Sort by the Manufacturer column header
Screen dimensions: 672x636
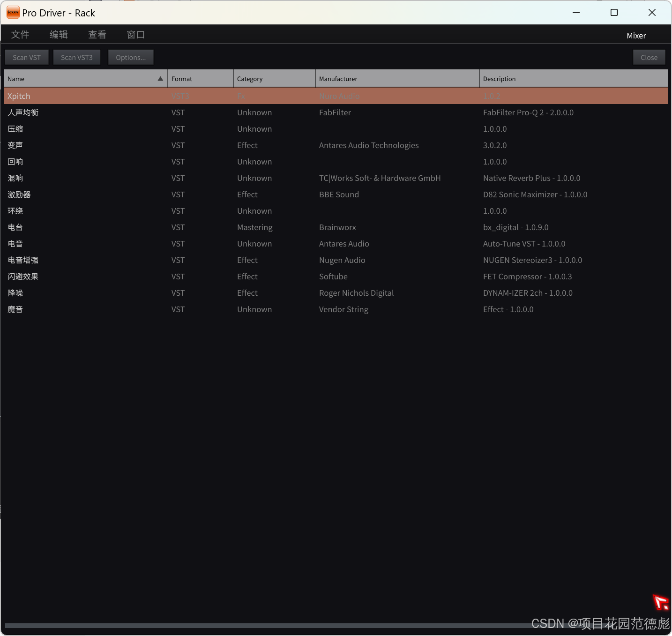(x=397, y=79)
